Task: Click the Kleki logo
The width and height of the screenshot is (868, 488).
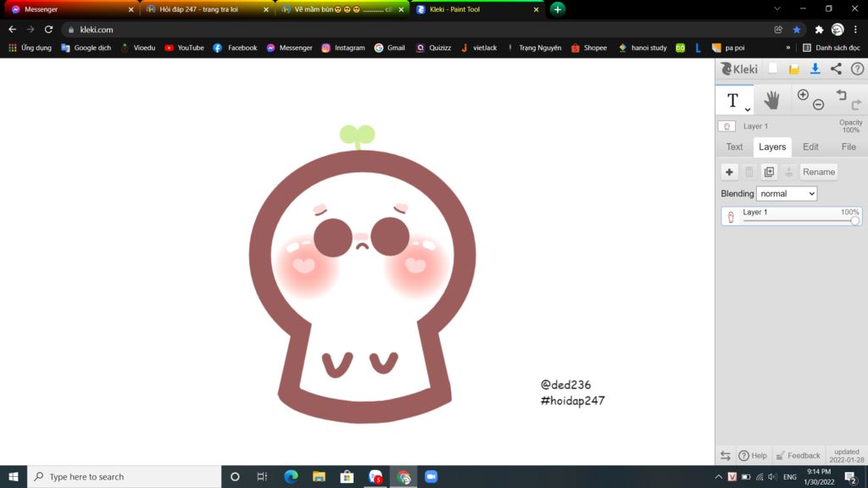Action: (x=739, y=69)
